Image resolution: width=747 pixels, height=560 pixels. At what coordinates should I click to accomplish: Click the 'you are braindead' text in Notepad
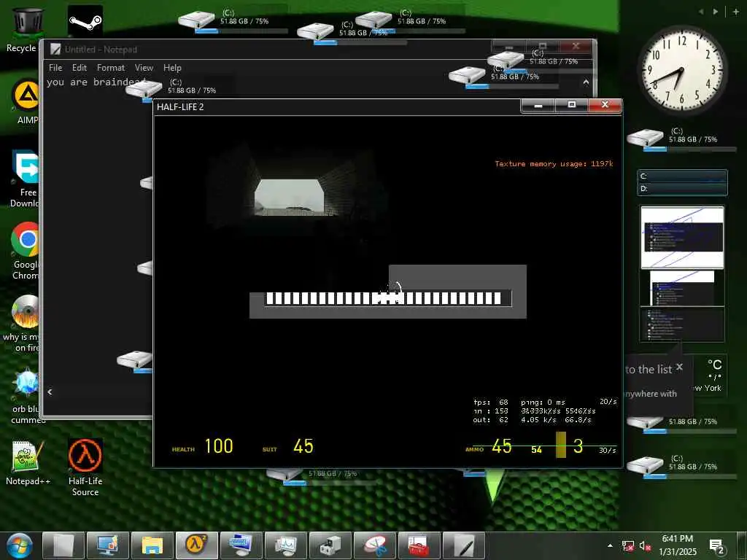tap(97, 82)
